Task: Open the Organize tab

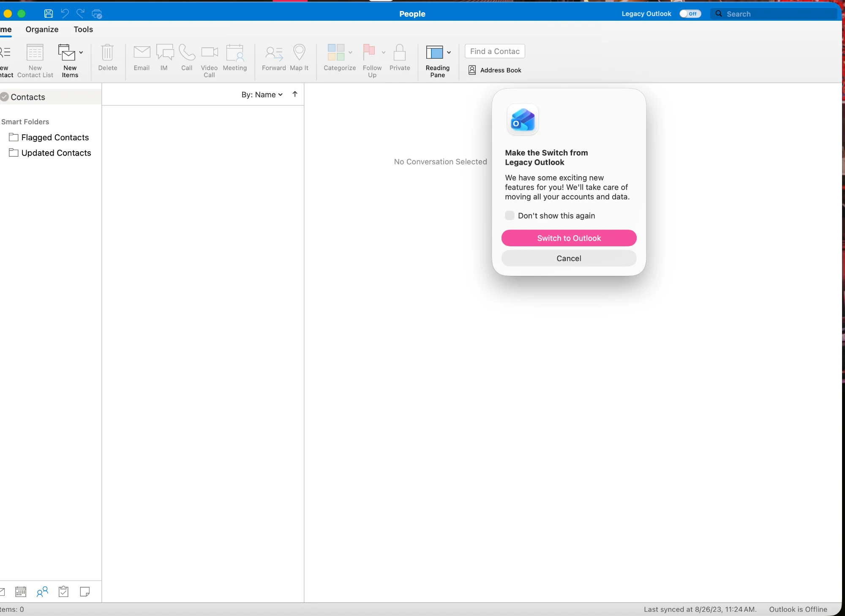Action: 42,29
